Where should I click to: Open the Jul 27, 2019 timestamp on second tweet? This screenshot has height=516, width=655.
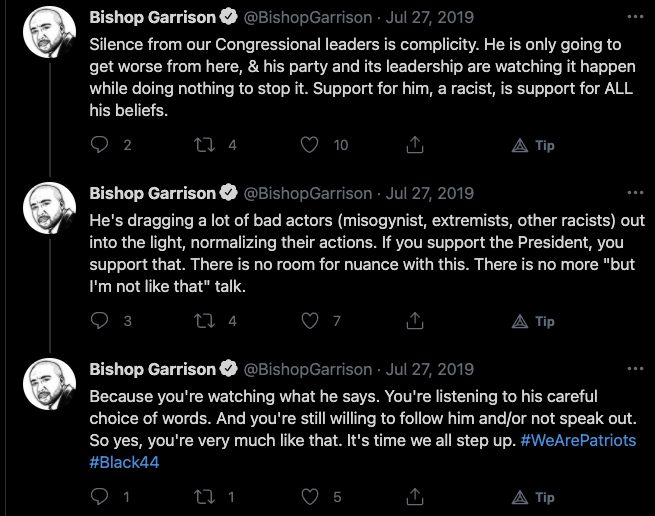(431, 193)
